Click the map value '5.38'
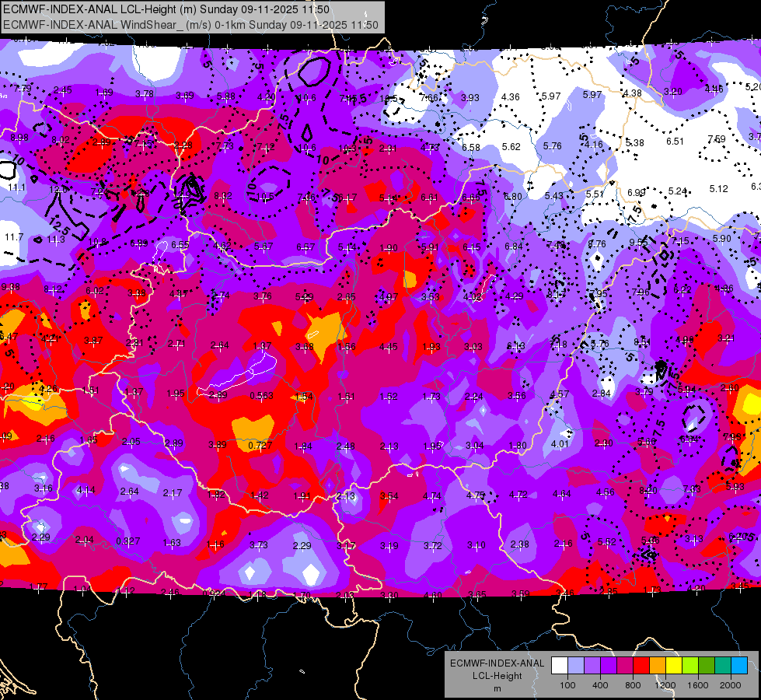 pyautogui.click(x=634, y=143)
